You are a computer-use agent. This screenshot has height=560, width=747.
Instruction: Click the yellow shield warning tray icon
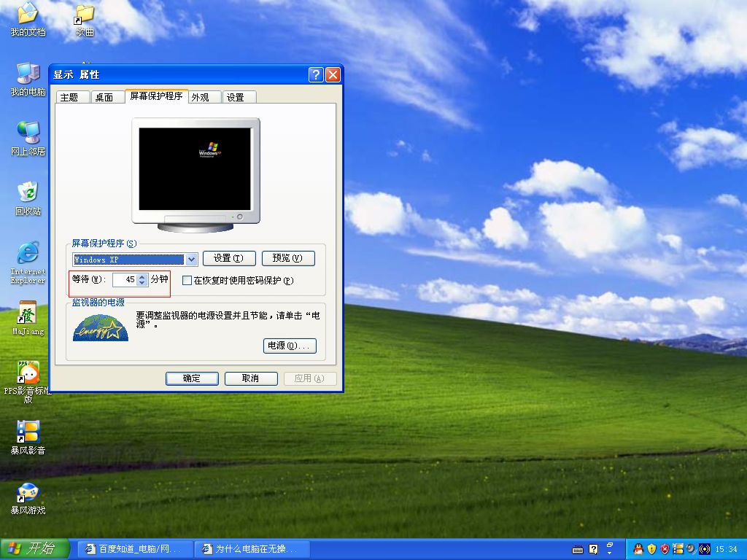(x=651, y=549)
